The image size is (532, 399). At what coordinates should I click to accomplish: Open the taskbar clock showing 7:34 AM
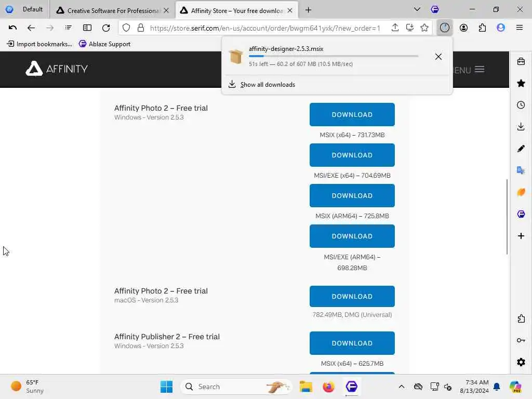(474, 387)
